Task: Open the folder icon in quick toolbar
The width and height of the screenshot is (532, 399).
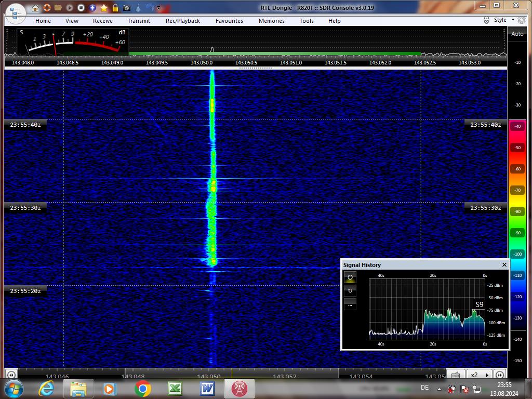Action: (x=58, y=7)
